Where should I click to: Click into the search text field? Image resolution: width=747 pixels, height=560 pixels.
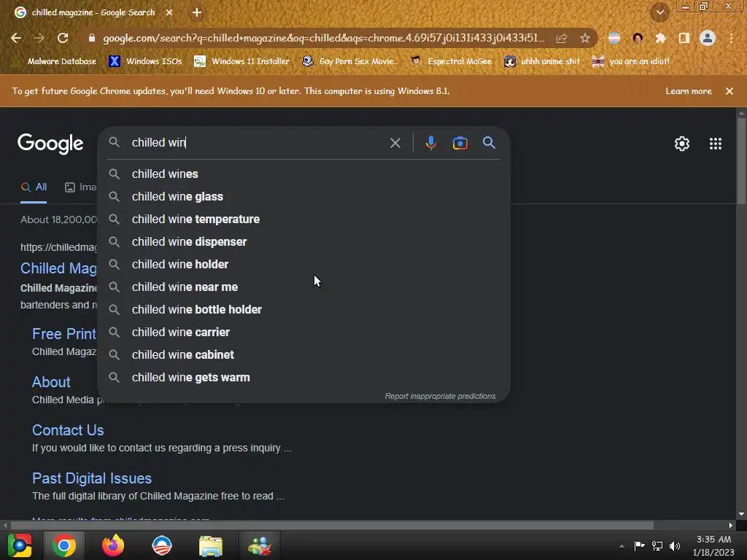[258, 143]
